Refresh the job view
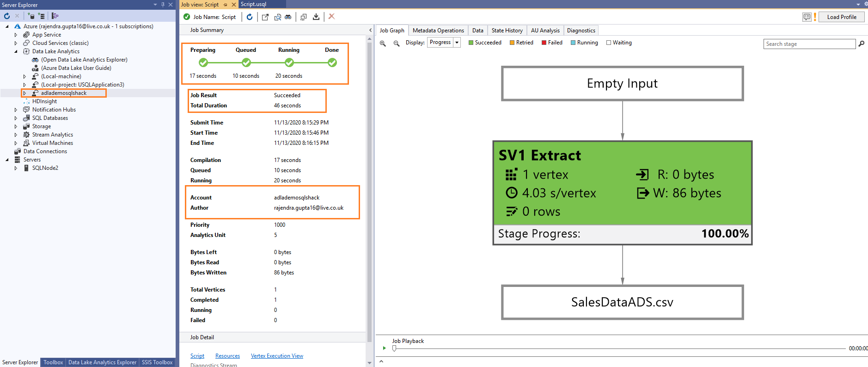Viewport: 868px width, 367px height. [250, 17]
